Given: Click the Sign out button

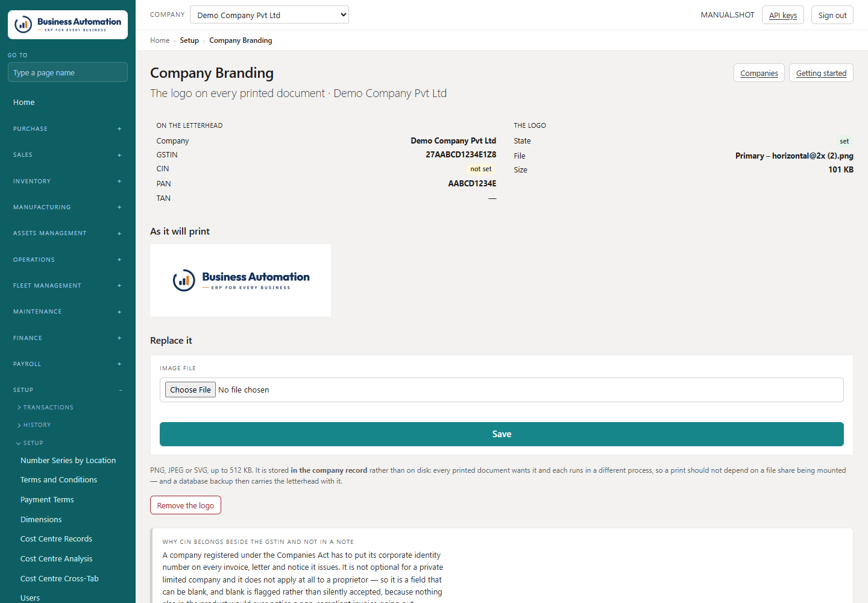Looking at the screenshot, I should point(832,15).
